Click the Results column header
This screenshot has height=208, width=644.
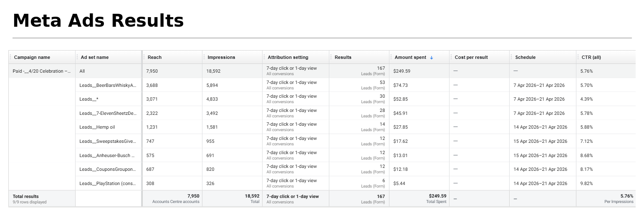point(343,57)
